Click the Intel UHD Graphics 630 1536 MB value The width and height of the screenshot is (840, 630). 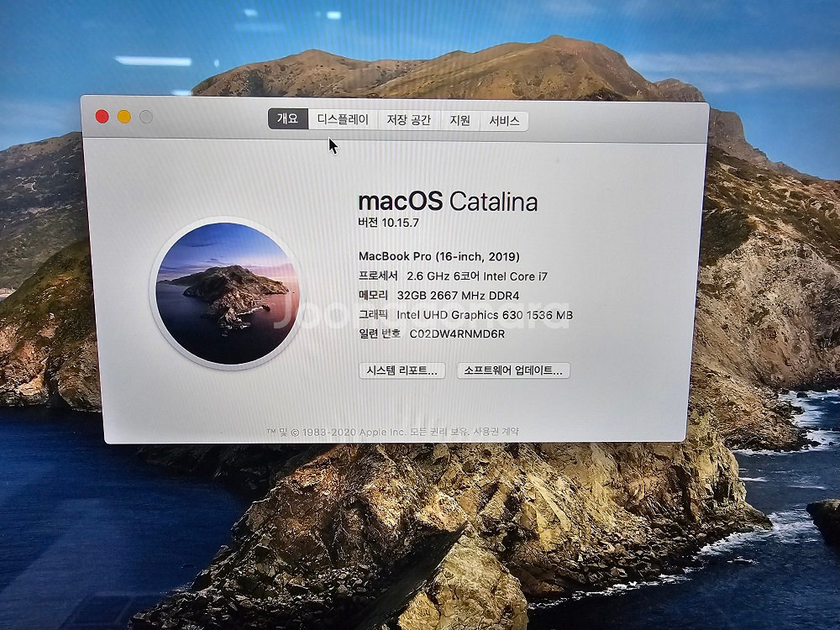485,315
